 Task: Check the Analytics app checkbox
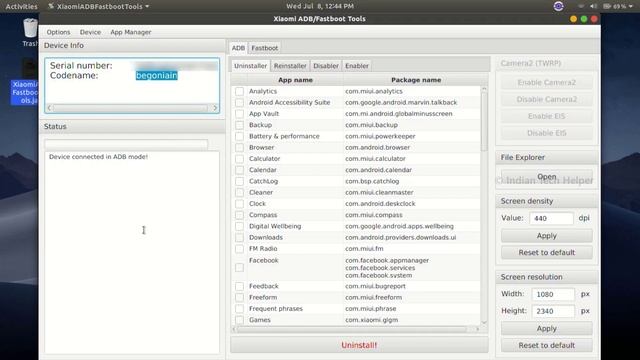tap(239, 91)
